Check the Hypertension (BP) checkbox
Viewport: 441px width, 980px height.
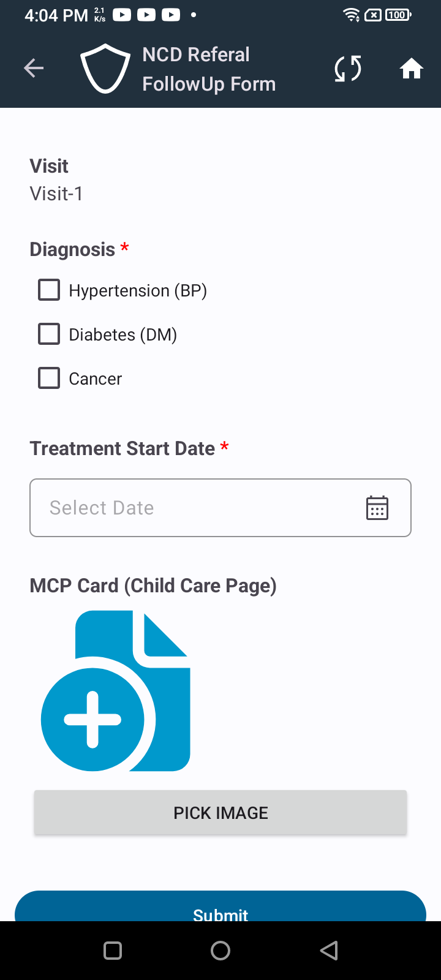click(x=49, y=290)
